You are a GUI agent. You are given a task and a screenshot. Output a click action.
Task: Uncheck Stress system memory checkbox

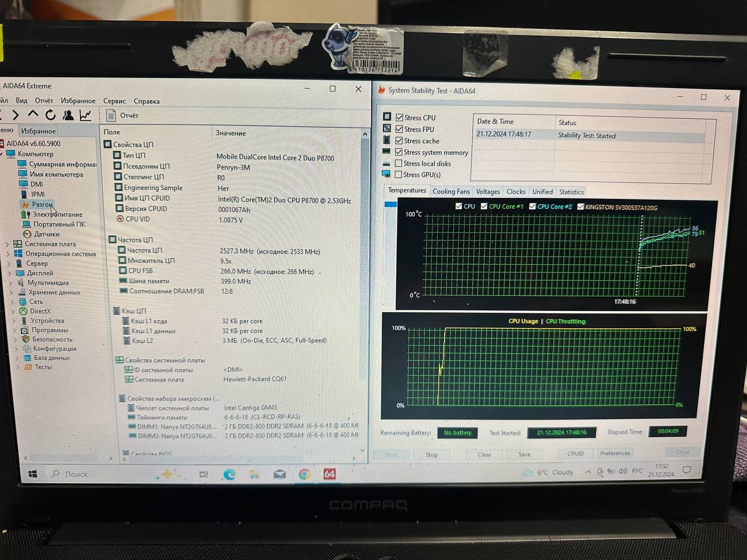pos(399,152)
